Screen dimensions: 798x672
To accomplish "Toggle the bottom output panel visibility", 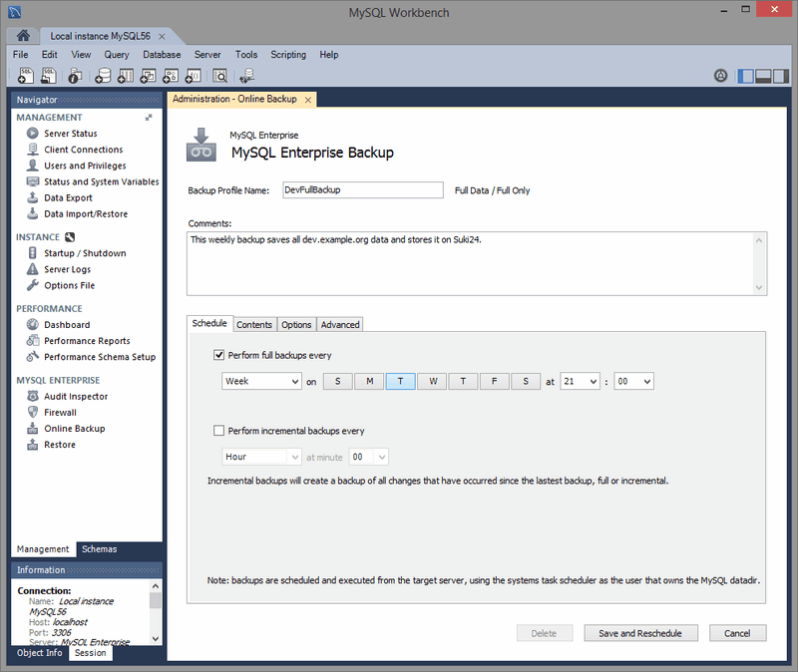I will coord(763,76).
